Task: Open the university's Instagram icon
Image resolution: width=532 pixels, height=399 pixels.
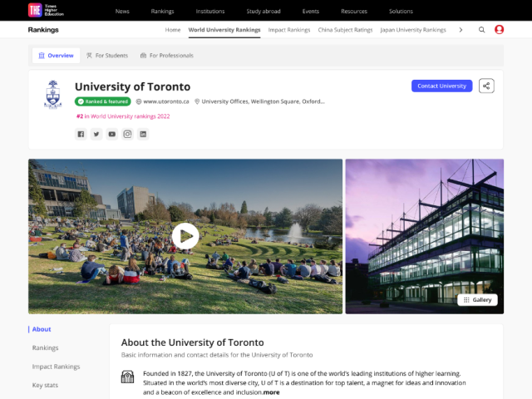Action: click(x=128, y=134)
